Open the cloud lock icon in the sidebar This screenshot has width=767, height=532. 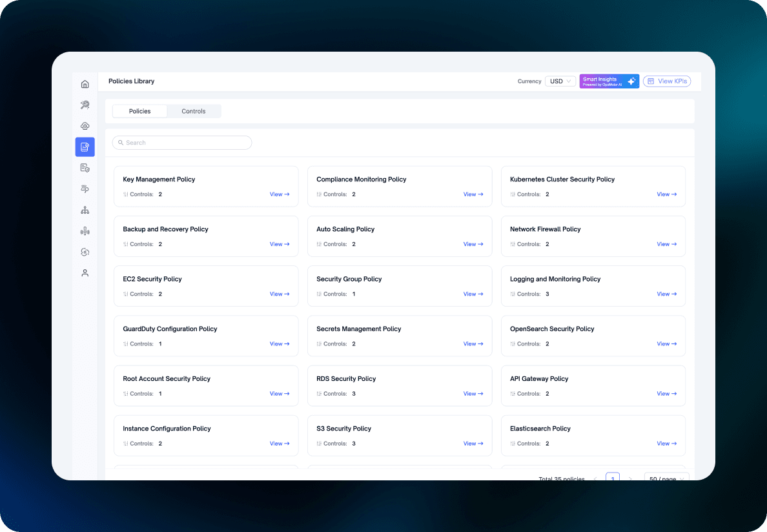coord(85,126)
